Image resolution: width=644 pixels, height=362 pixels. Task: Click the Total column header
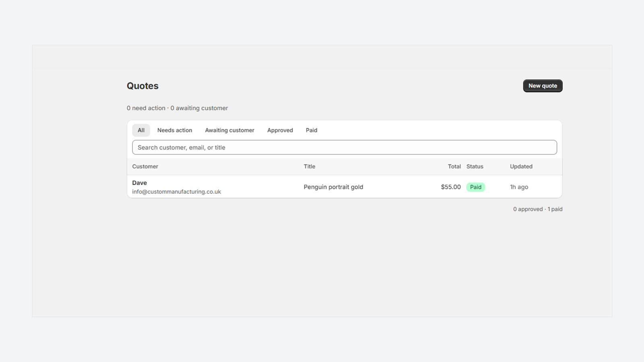[x=454, y=167]
